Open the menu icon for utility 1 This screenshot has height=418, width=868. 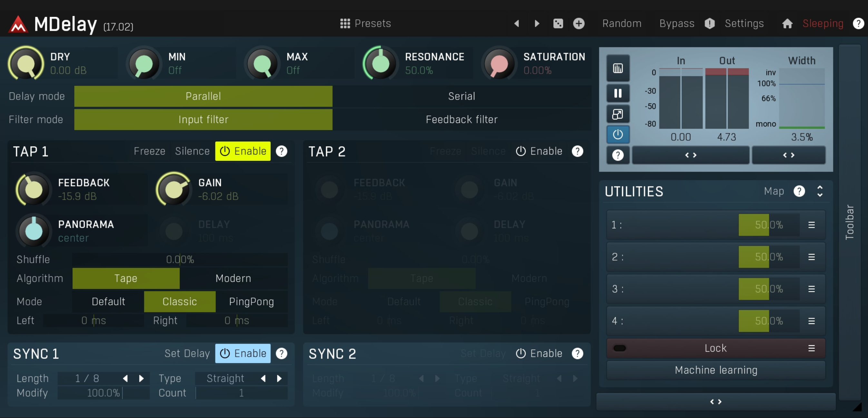pos(811,225)
